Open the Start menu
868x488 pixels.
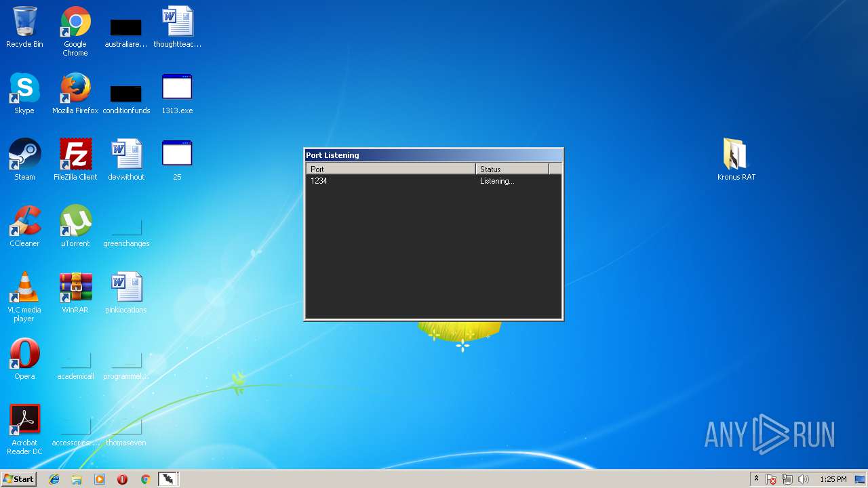(18, 479)
